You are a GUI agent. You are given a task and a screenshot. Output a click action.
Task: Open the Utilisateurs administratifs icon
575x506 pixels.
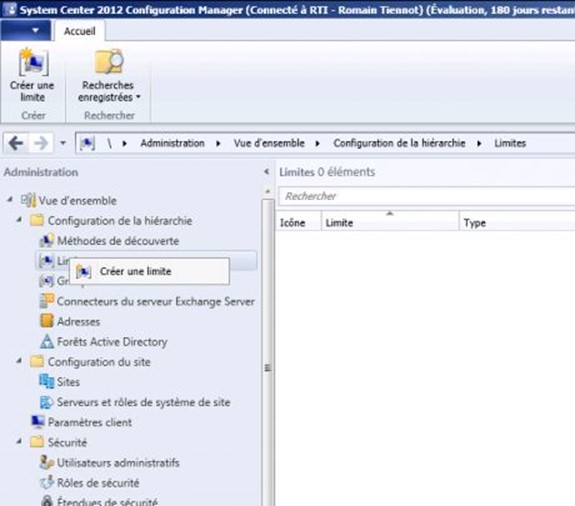tap(47, 462)
